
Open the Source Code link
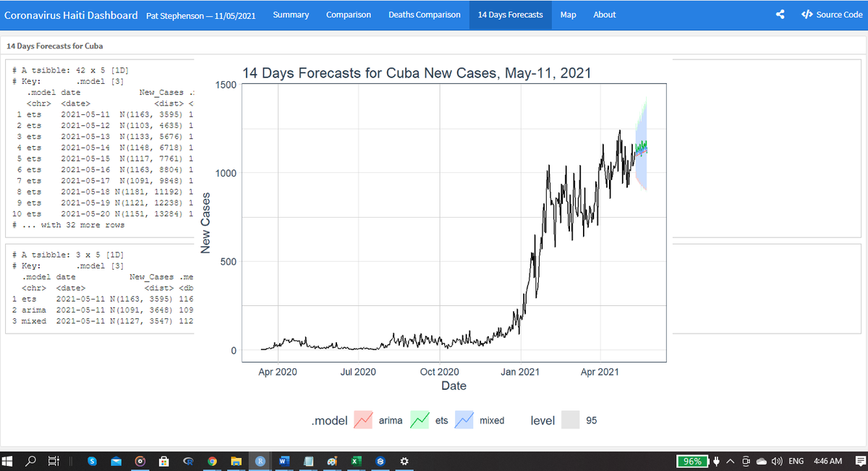point(832,14)
